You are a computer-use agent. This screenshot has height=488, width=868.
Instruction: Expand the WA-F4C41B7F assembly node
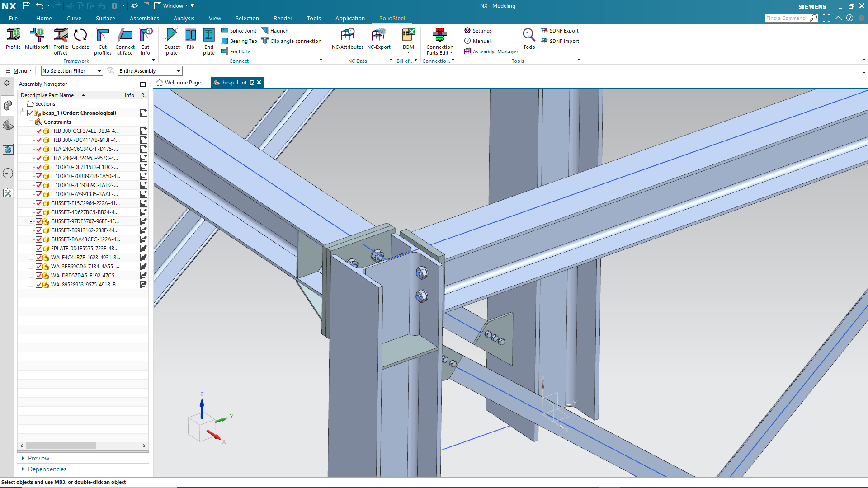tap(31, 257)
